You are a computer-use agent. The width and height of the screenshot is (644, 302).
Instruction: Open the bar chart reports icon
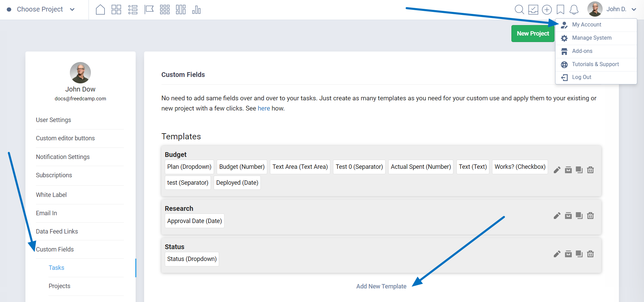(196, 10)
